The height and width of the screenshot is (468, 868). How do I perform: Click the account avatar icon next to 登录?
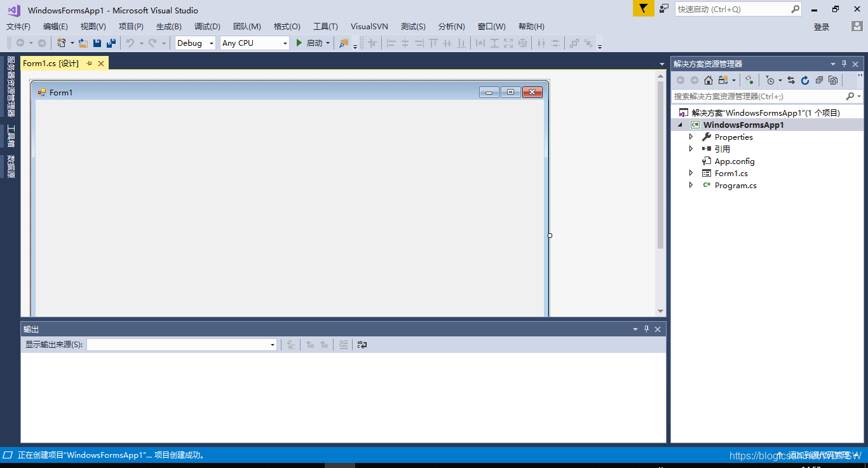click(857, 26)
